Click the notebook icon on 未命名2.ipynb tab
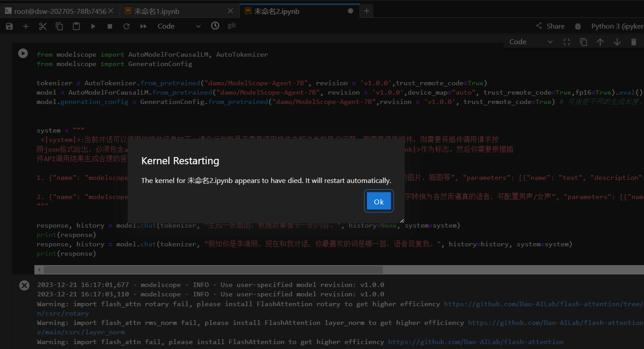 [x=248, y=11]
